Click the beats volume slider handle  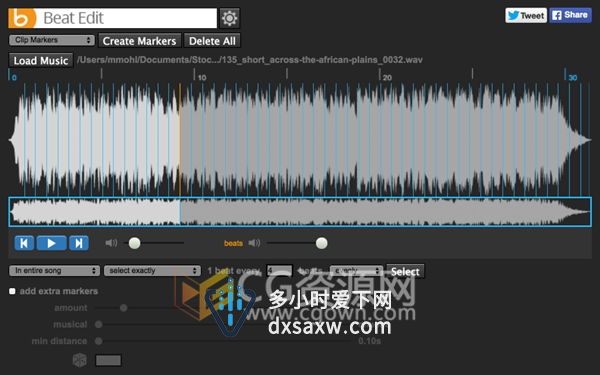[321, 243]
